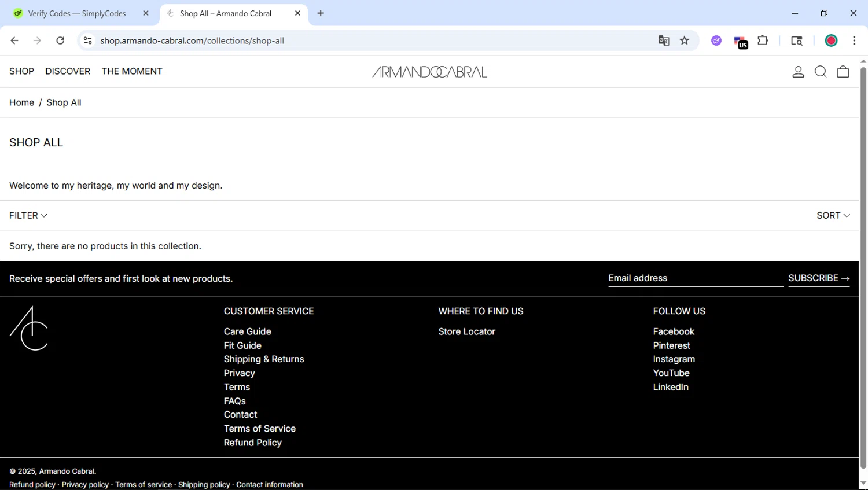Go to Home breadcrumb link
The image size is (868, 490).
(21, 102)
